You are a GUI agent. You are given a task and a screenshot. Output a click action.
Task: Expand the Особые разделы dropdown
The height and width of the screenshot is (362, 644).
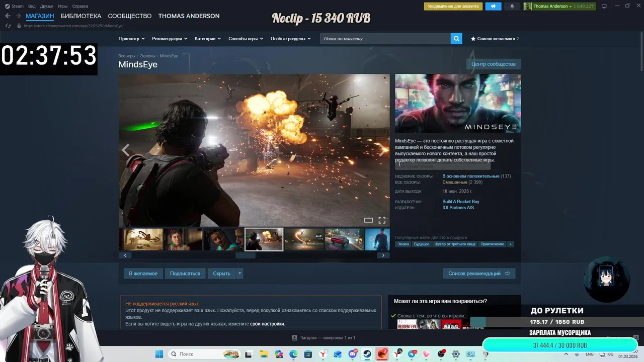coord(291,39)
